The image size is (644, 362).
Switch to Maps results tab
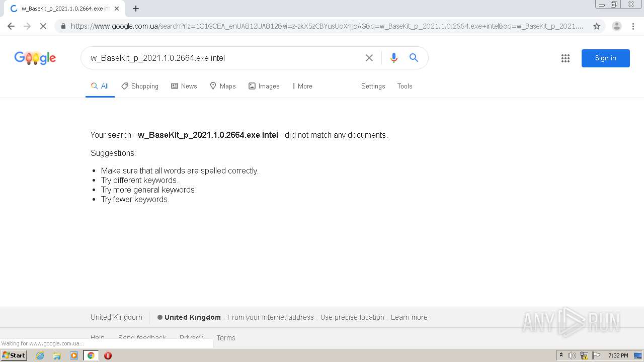point(223,86)
